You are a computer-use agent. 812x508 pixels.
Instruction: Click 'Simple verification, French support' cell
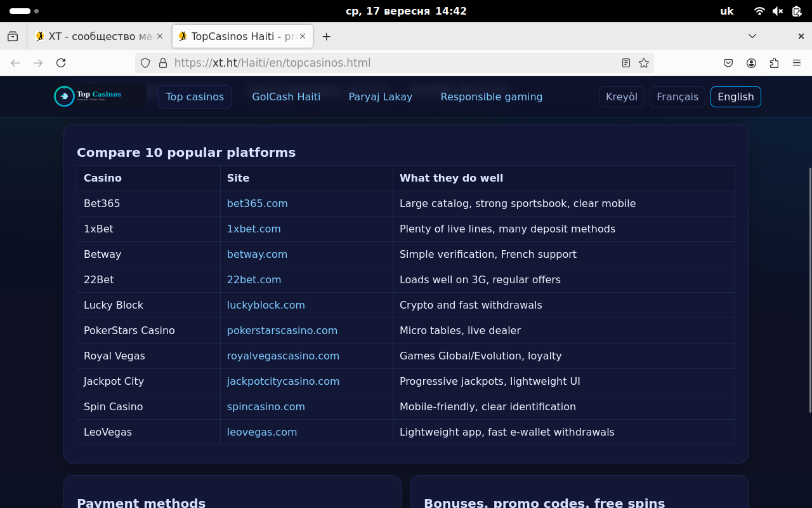(x=564, y=254)
